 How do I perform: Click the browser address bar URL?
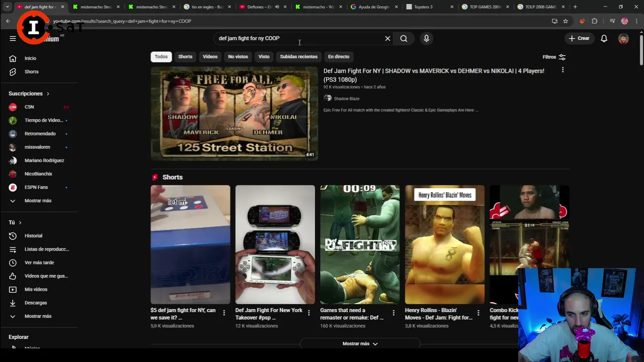pyautogui.click(x=122, y=21)
